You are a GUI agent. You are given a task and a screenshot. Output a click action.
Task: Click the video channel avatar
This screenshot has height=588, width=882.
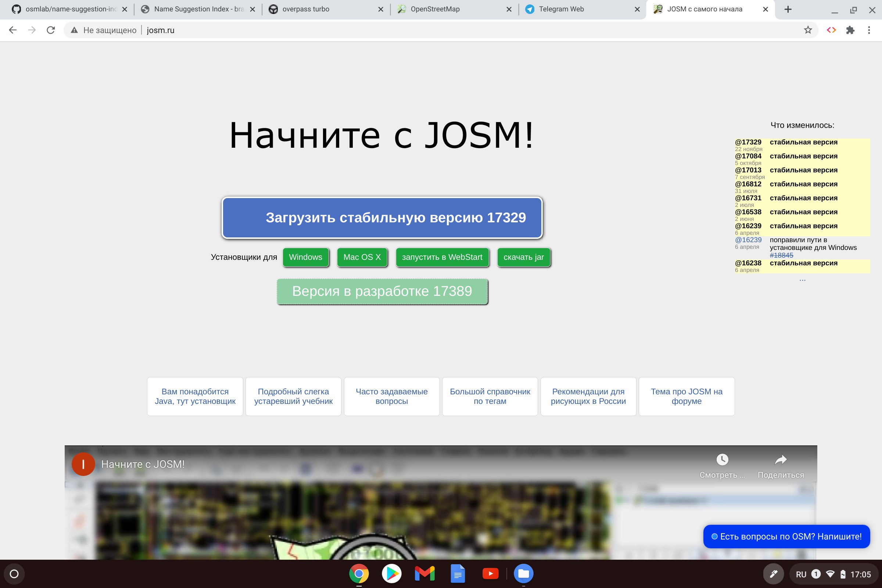(x=83, y=464)
